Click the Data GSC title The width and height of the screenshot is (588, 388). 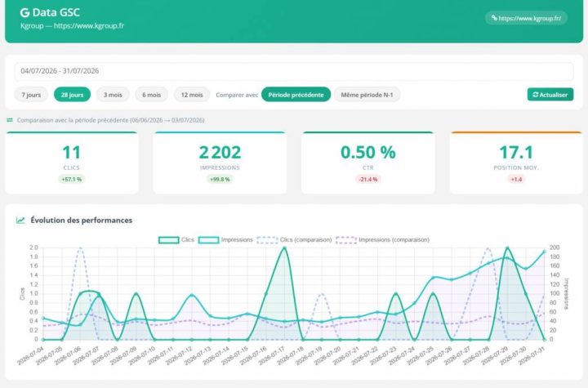click(x=56, y=12)
